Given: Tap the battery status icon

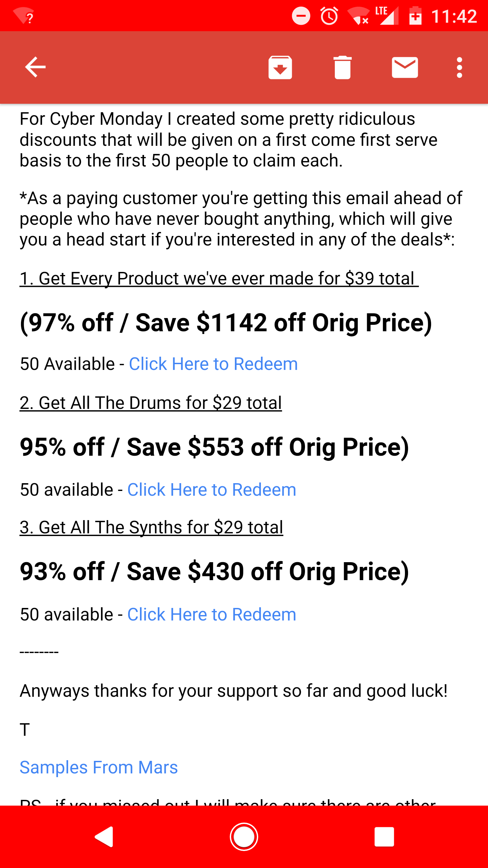Looking at the screenshot, I should pos(415,16).
